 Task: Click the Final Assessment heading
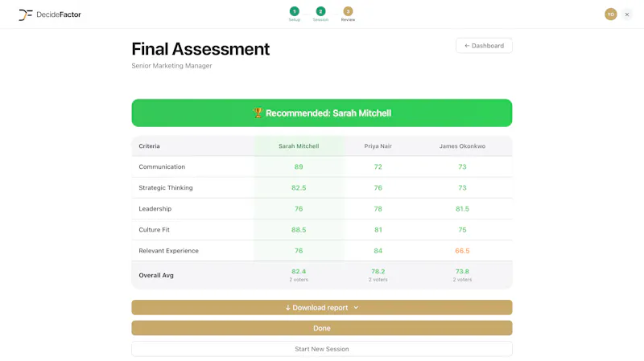click(200, 49)
